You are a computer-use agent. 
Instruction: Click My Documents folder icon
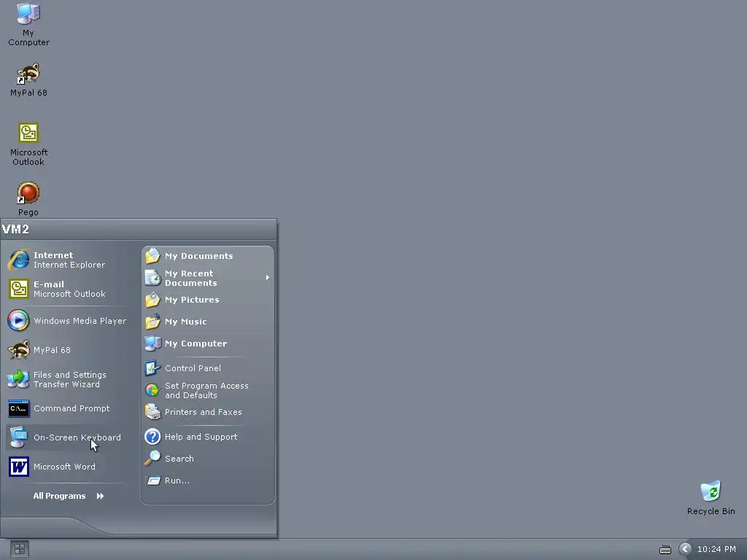[152, 256]
